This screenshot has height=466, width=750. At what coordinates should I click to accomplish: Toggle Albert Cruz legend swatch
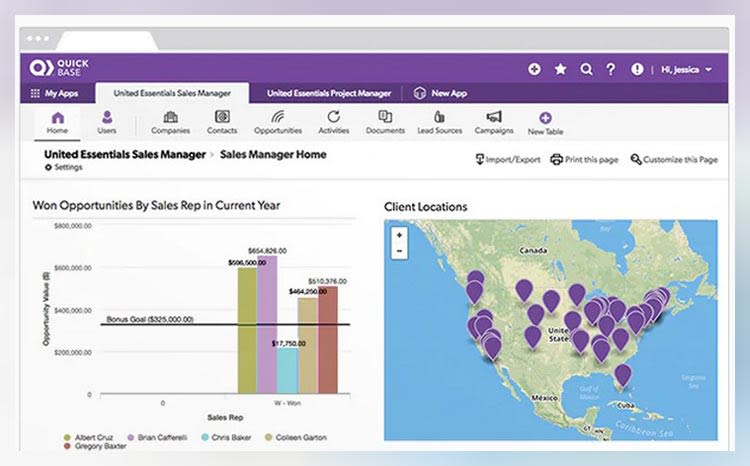(x=67, y=437)
